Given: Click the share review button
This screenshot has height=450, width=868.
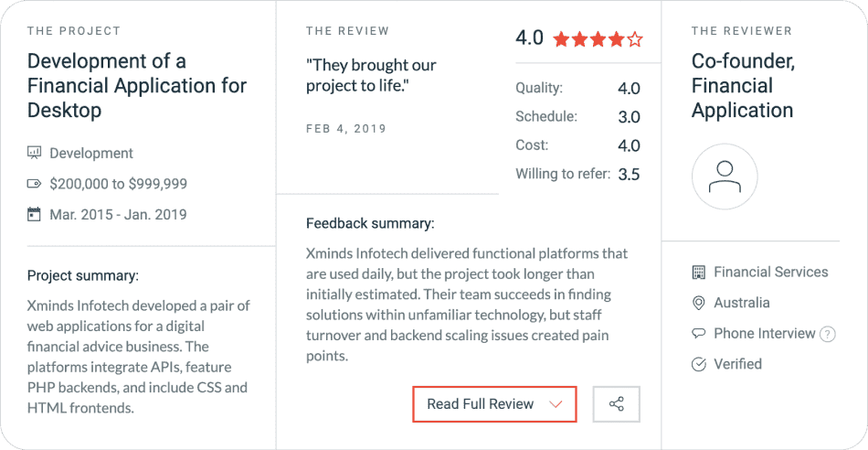Looking at the screenshot, I should (616, 404).
